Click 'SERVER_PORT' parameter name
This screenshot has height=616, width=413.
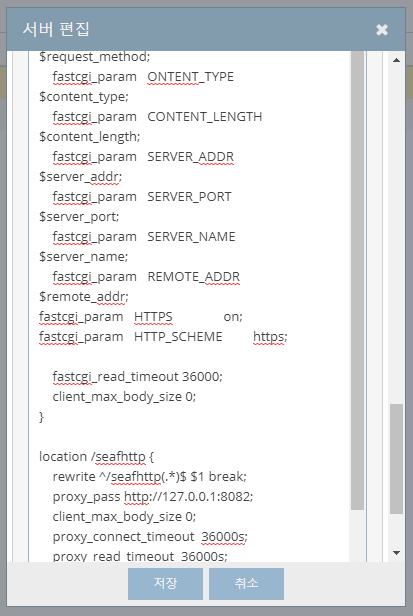189,197
